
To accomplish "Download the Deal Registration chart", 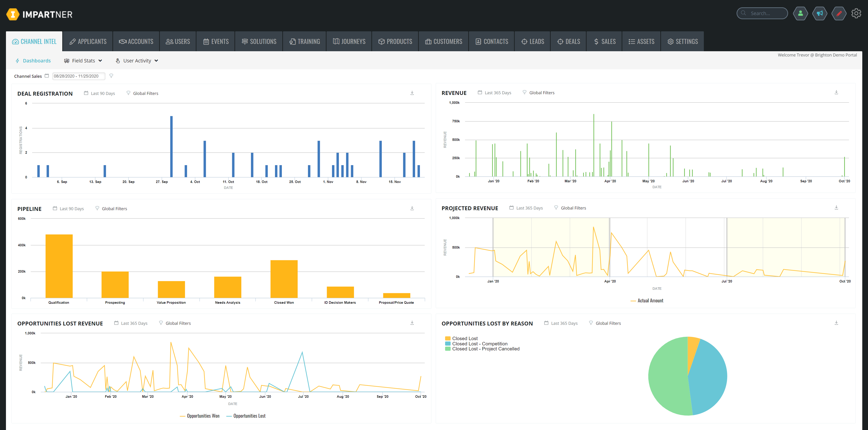I will tap(412, 93).
